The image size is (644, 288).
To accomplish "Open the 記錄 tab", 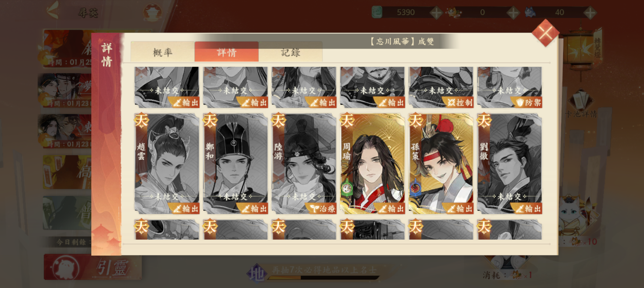I will pyautogui.click(x=291, y=52).
